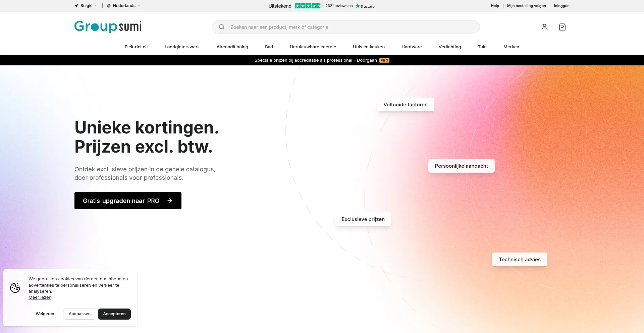The image size is (644, 333).
Task: Open the user account icon
Action: pos(544,27)
